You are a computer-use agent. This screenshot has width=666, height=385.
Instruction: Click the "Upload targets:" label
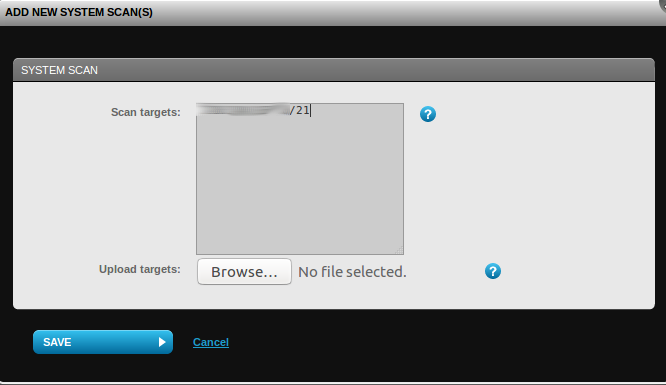140,269
